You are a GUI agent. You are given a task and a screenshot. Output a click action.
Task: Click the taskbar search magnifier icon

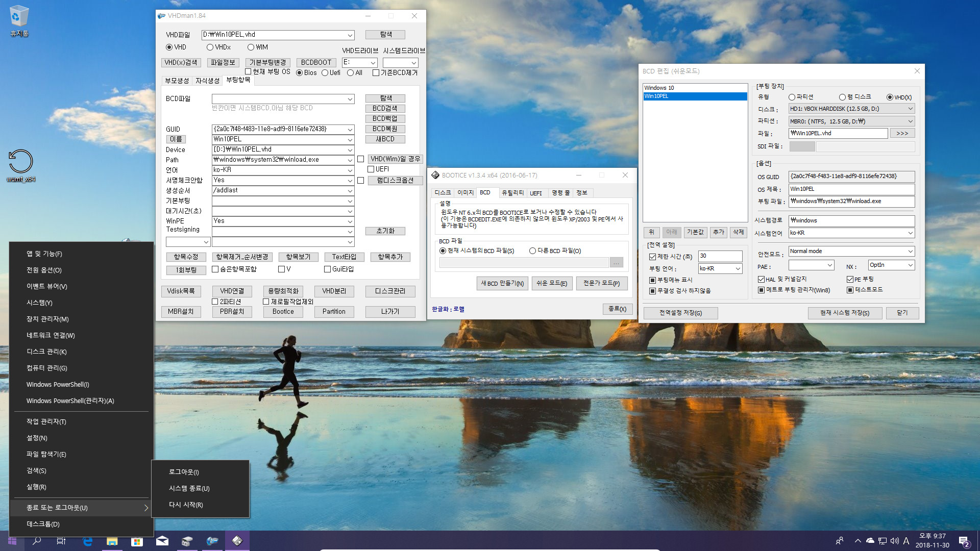tap(37, 541)
